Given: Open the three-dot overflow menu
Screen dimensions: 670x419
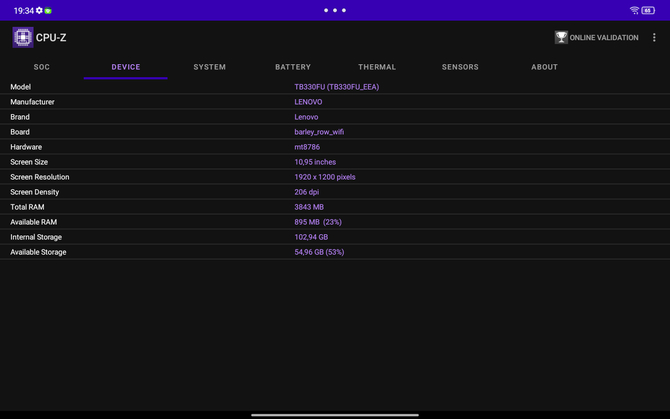Looking at the screenshot, I should tap(654, 38).
